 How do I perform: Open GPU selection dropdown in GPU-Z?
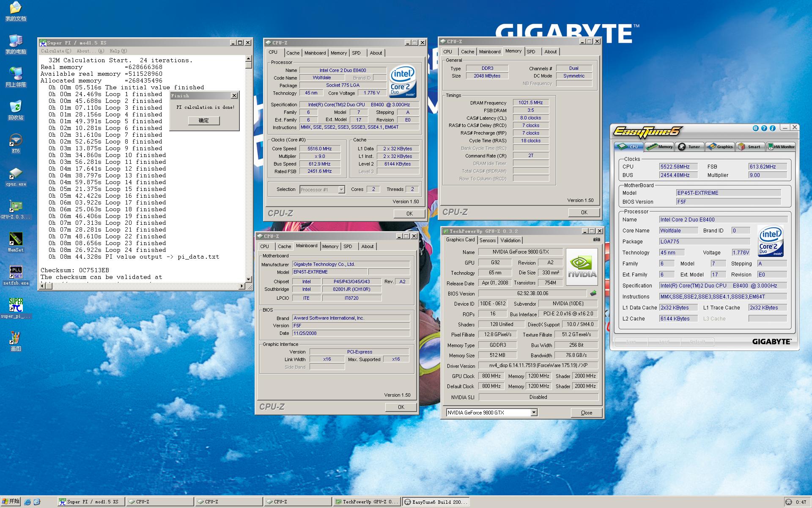[534, 412]
